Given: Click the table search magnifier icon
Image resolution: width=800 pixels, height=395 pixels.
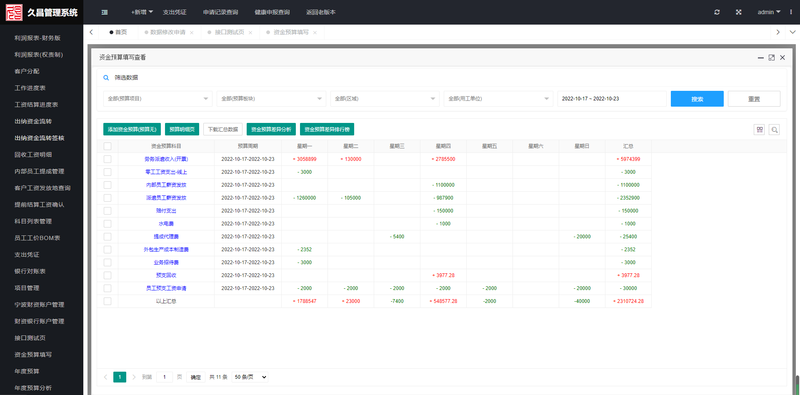Looking at the screenshot, I should [774, 130].
